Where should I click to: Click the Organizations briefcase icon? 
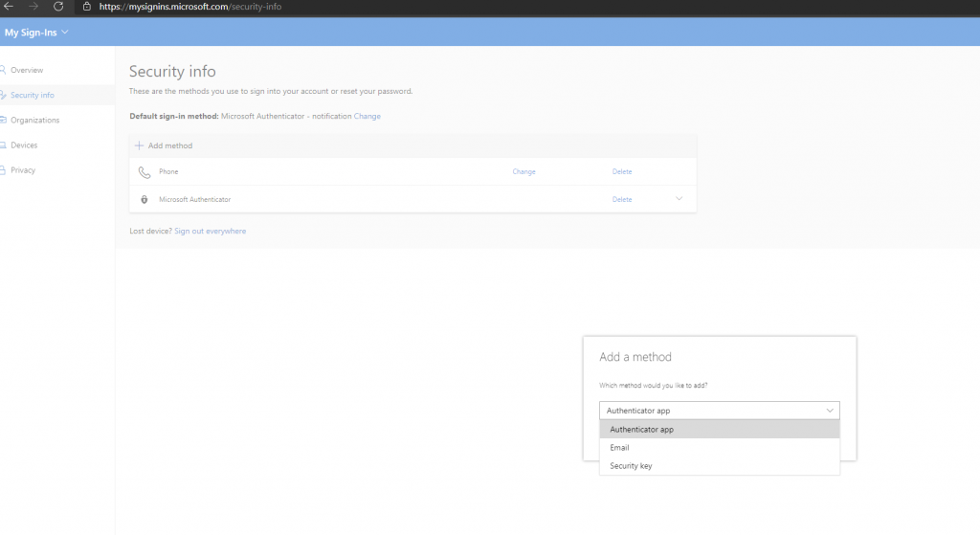click(3, 120)
